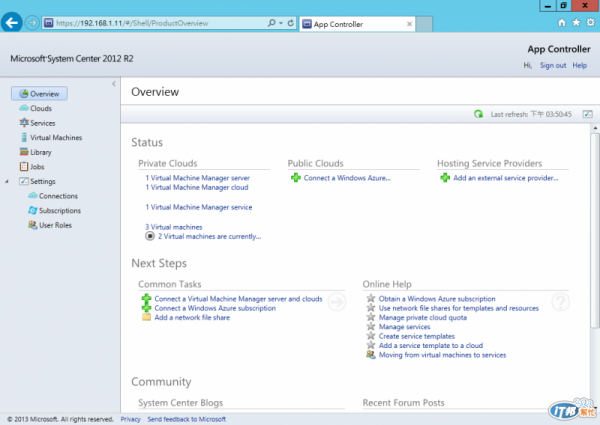Reload page with address bar refresh icon

click(x=290, y=23)
